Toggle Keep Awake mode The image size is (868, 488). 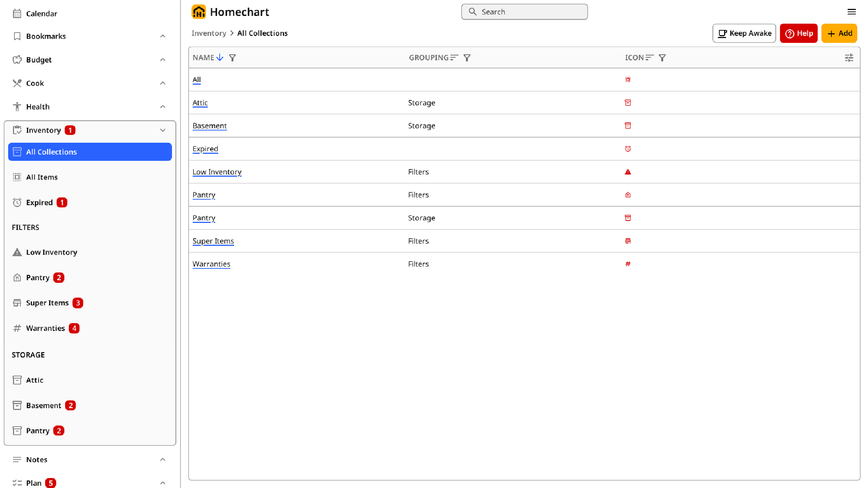(743, 33)
